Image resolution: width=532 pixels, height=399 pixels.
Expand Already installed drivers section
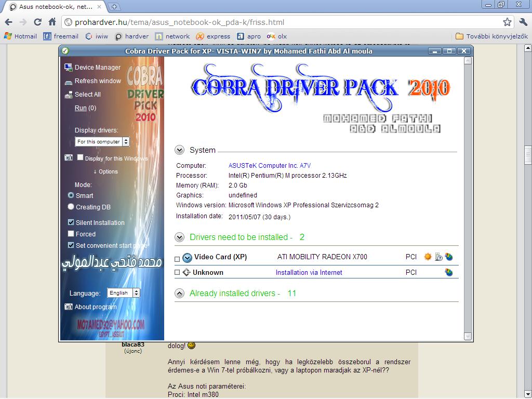click(179, 294)
